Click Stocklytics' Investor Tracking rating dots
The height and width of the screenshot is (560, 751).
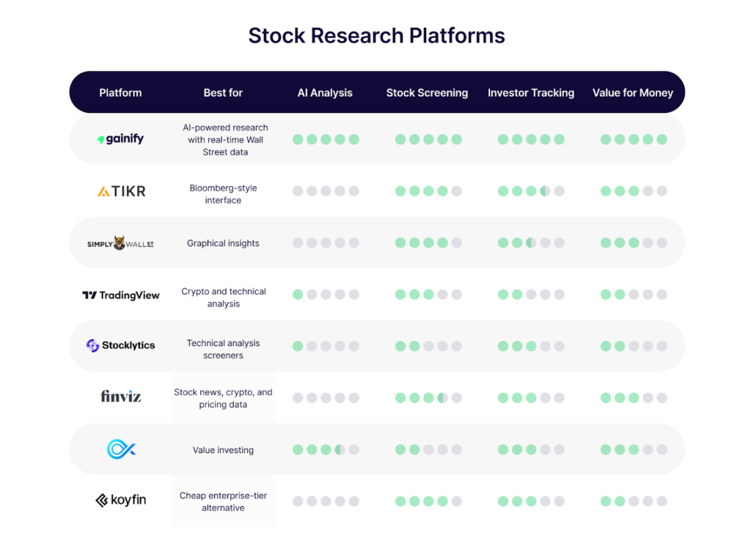pyautogui.click(x=531, y=346)
